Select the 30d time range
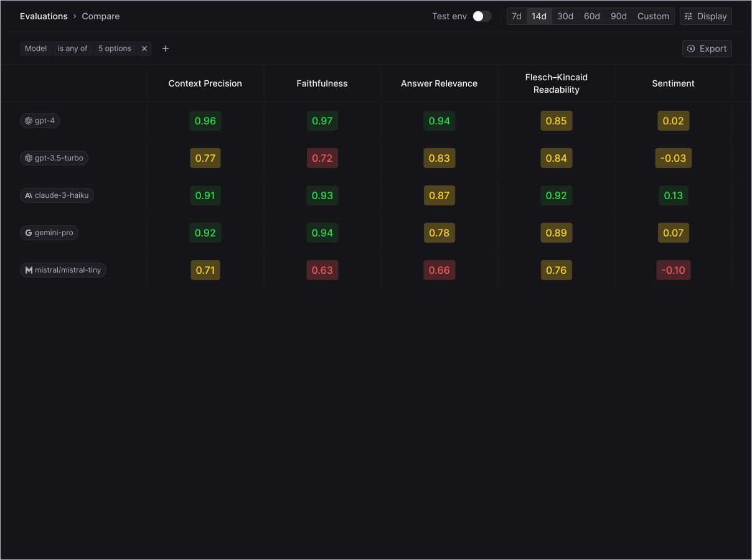Screen dimensions: 752x560 coord(565,16)
